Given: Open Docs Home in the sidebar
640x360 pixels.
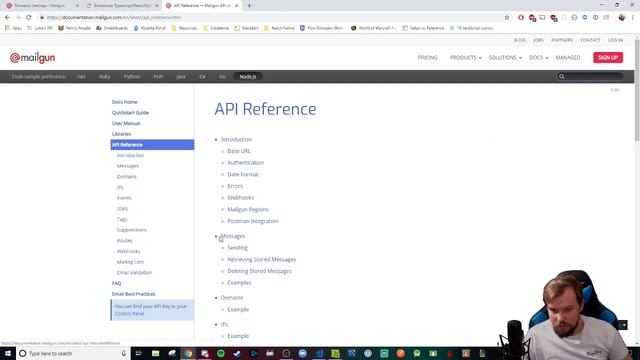Looking at the screenshot, I should 124,102.
